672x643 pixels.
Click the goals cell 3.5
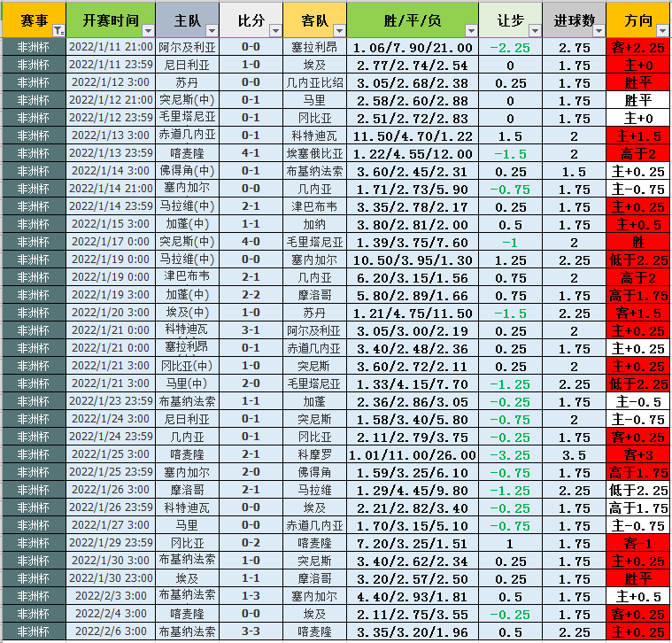574,454
